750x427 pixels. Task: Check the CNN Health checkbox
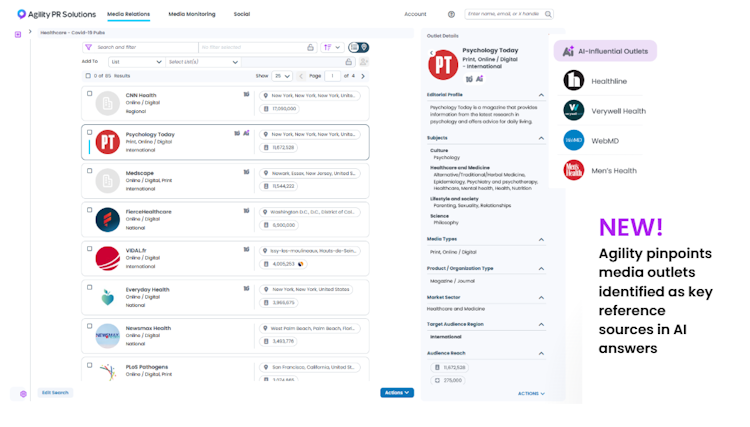[89, 94]
